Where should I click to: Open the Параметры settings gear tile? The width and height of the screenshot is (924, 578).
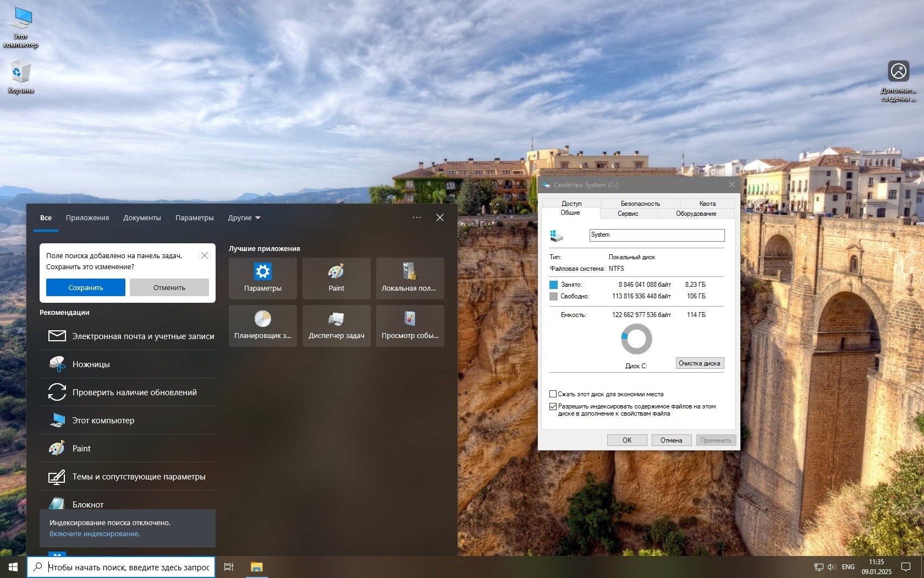pos(262,278)
